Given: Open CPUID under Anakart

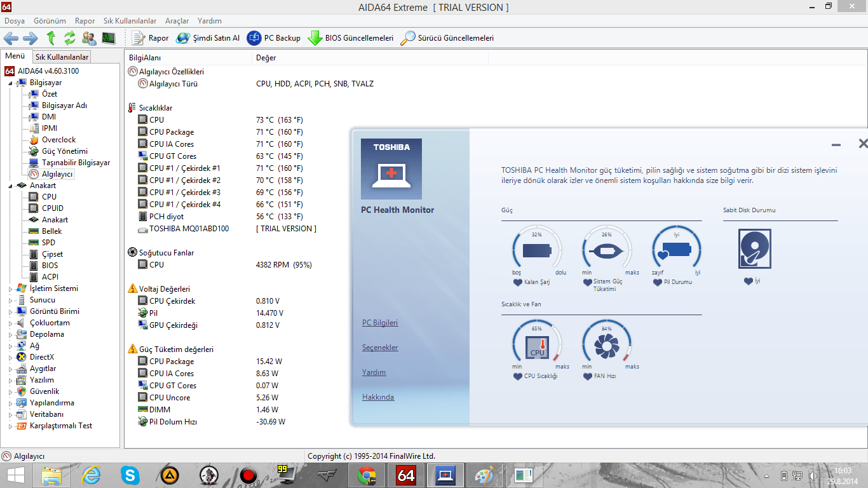Looking at the screenshot, I should (53, 208).
